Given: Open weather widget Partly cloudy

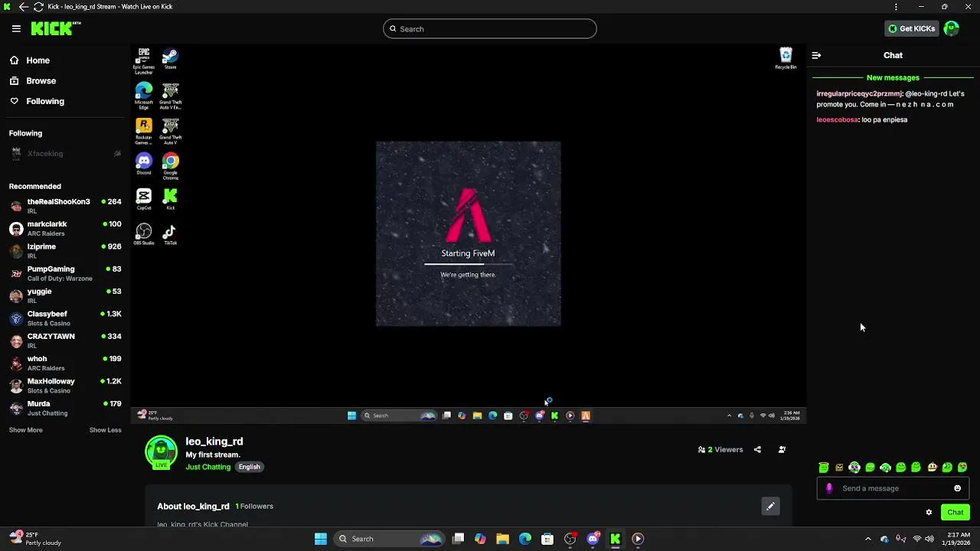Looking at the screenshot, I should tap(35, 539).
